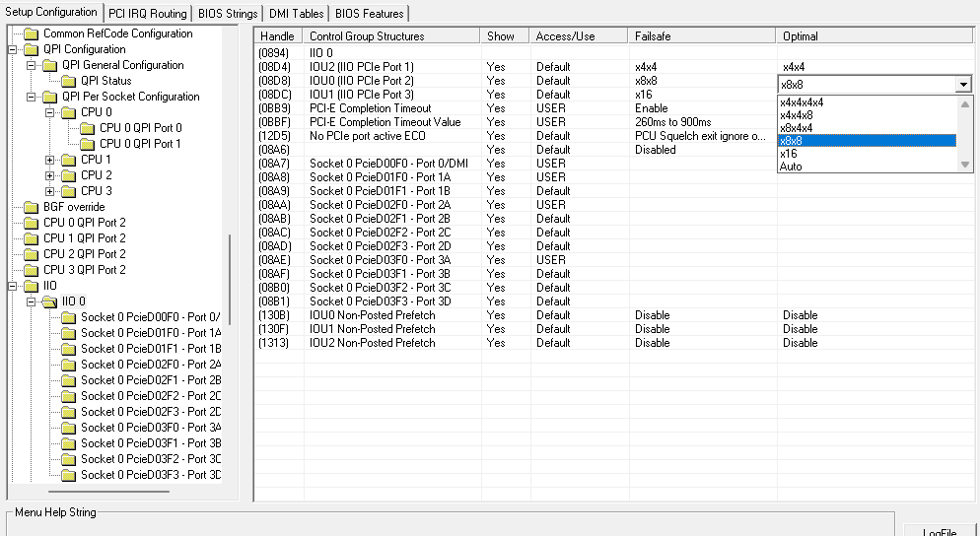Image resolution: width=980 pixels, height=536 pixels.
Task: Click the Control Group Structures column header
Action: [391, 36]
